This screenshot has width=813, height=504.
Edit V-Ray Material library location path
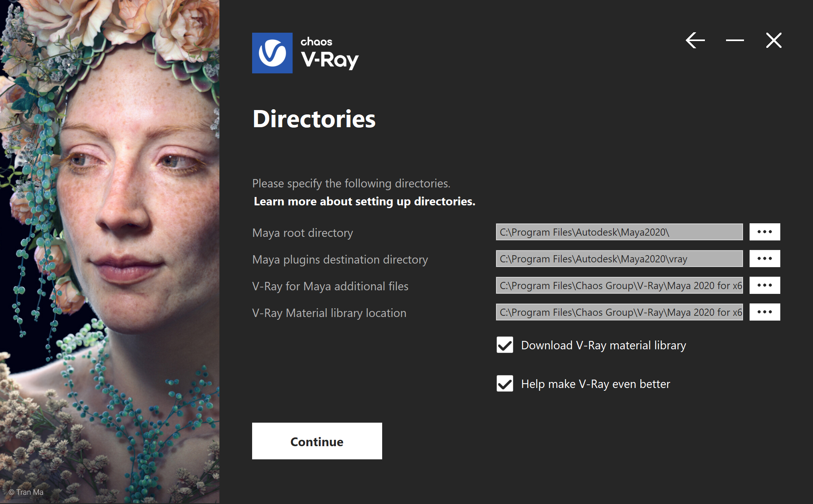619,312
